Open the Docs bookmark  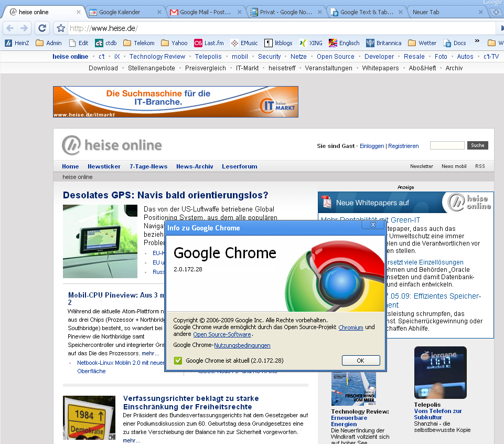[x=455, y=43]
